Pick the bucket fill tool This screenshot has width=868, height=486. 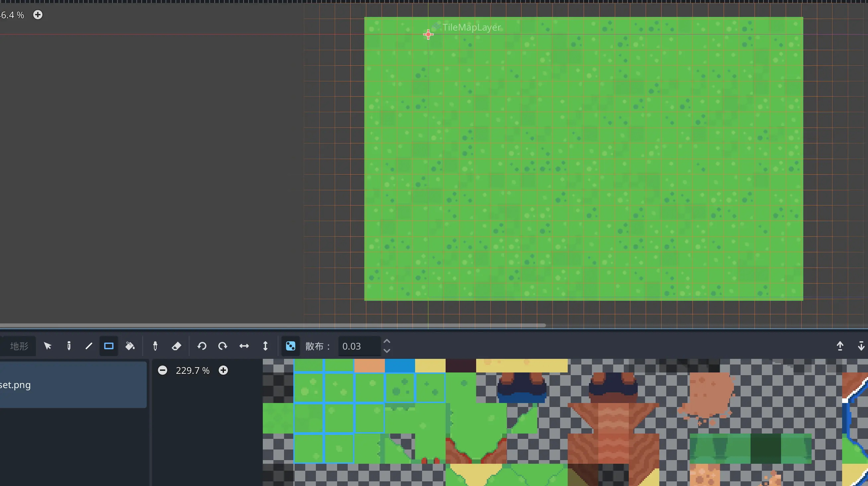pos(130,346)
